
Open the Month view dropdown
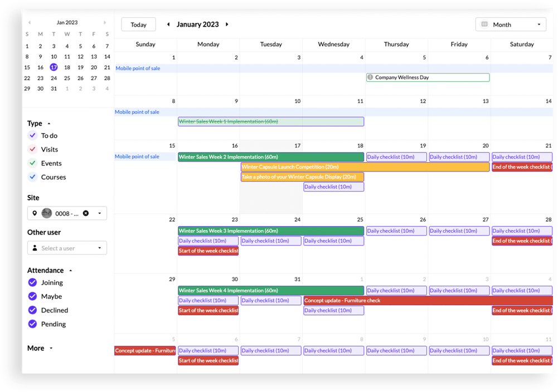click(x=537, y=24)
